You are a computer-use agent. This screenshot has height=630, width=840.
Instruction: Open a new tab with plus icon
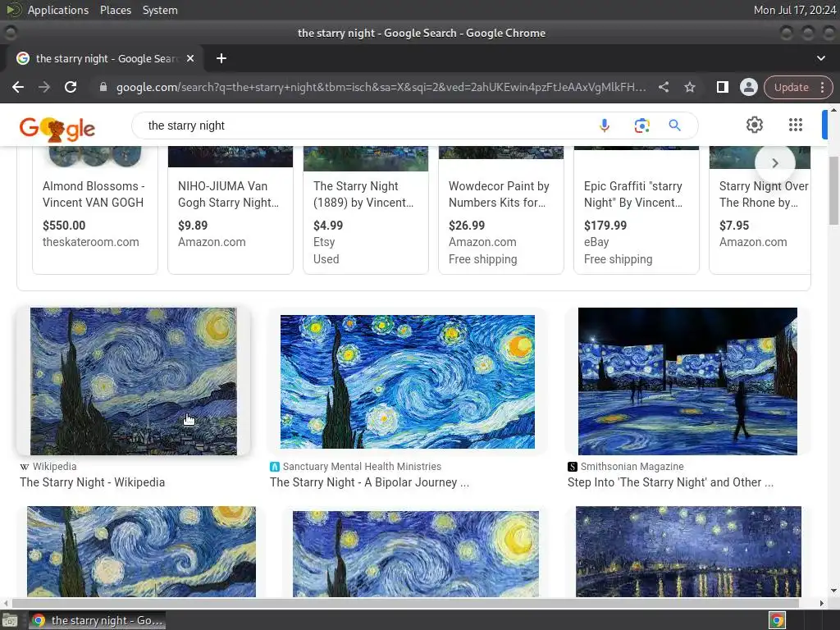tap(221, 58)
